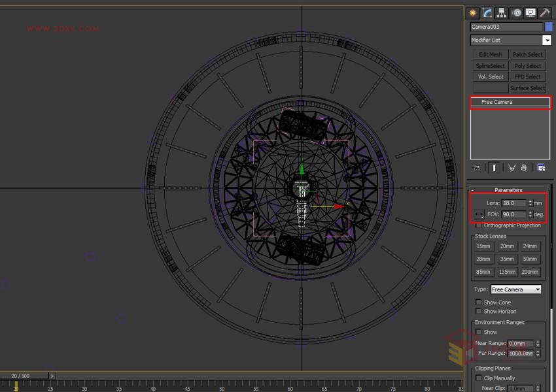Check the Clip Manually option
The width and height of the screenshot is (556, 392).
point(479,378)
